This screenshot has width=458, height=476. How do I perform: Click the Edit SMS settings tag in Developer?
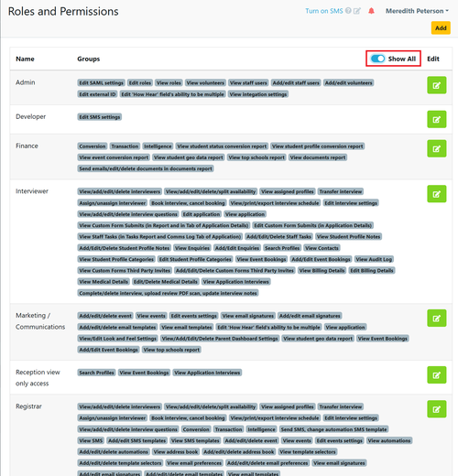coord(100,117)
